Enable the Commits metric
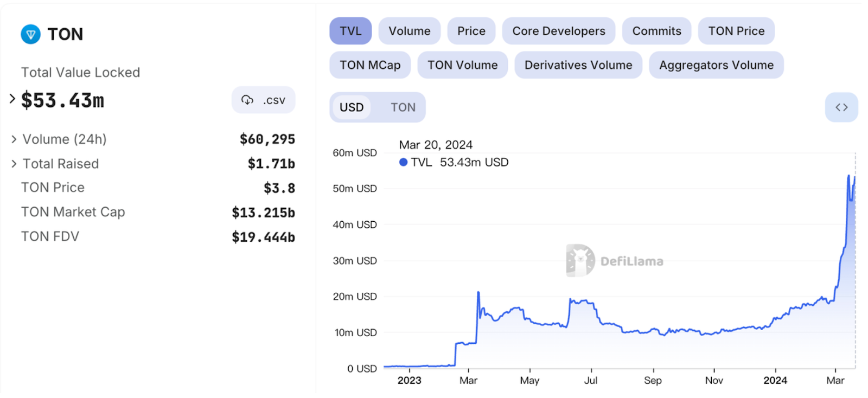This screenshot has width=868, height=398. (656, 31)
